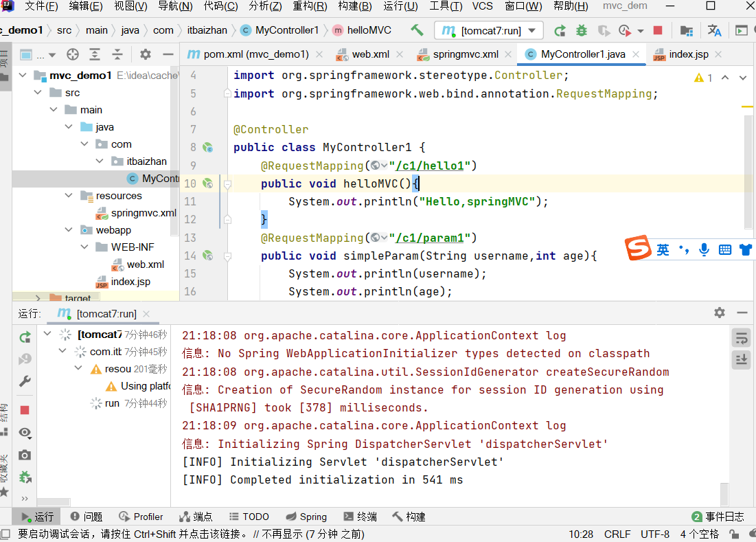Click Collapse All icon in project panel
Screen dimensions: 756x542
pos(117,54)
